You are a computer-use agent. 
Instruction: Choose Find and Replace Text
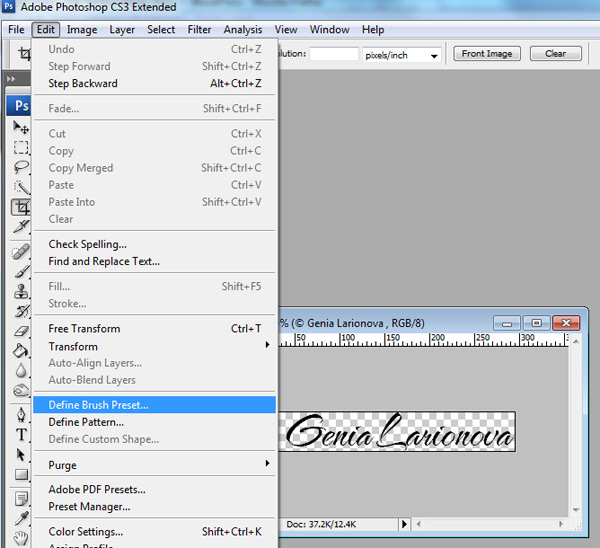(x=155, y=261)
